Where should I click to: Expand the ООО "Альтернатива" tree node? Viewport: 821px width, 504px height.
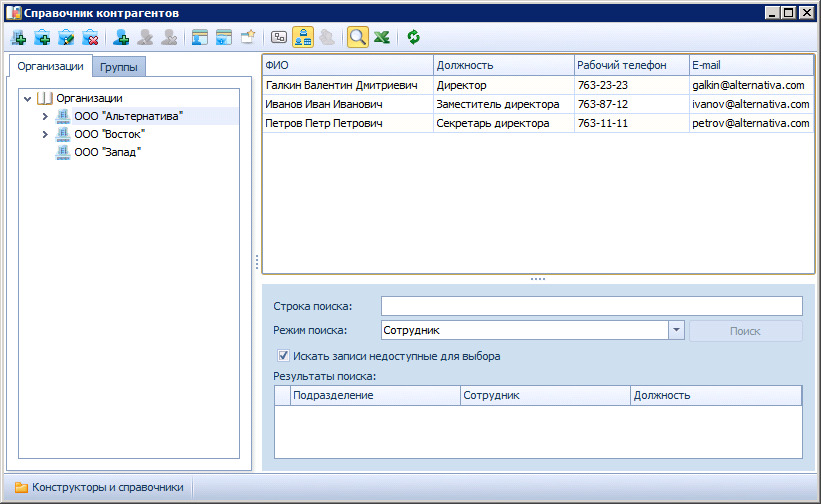coord(45,116)
